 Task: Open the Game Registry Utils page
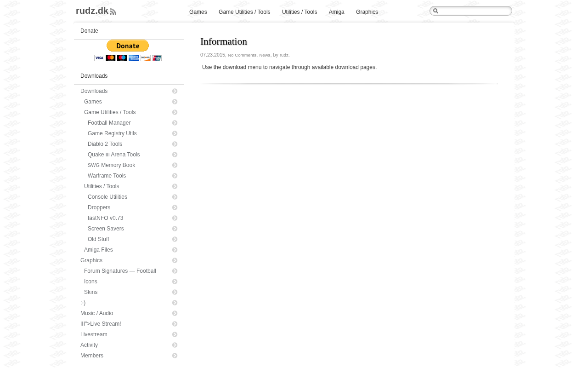tap(112, 133)
